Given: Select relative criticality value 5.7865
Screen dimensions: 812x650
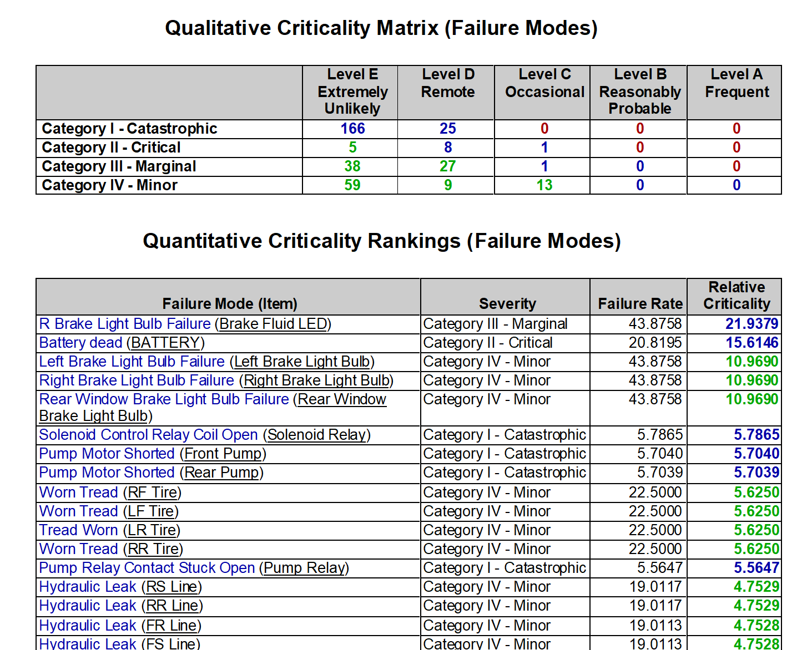Looking at the screenshot, I should pos(756,435).
